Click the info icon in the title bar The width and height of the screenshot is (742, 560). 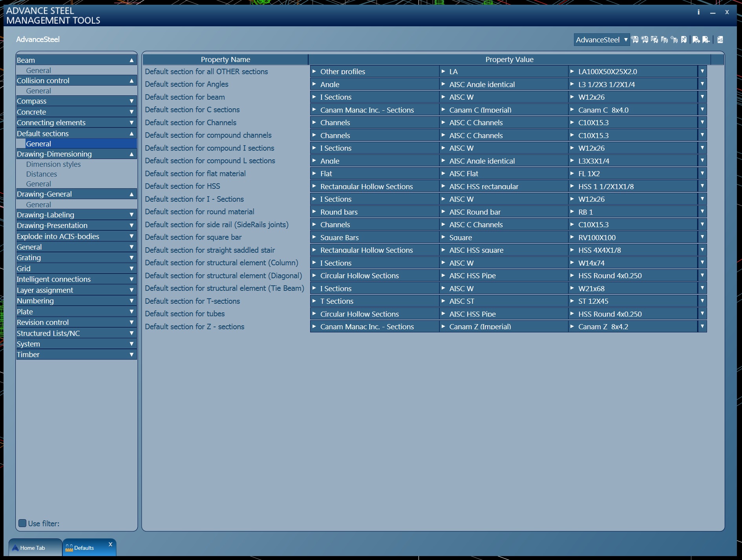[x=698, y=12]
